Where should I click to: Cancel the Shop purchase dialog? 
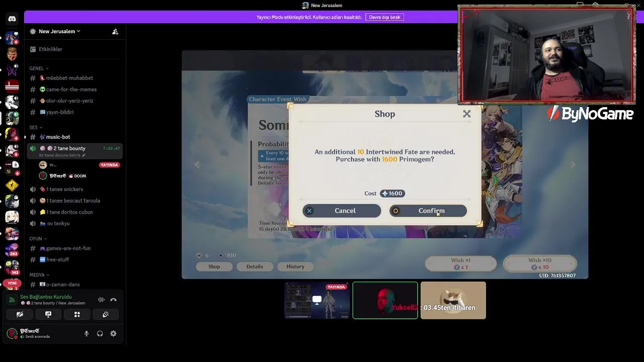(342, 211)
